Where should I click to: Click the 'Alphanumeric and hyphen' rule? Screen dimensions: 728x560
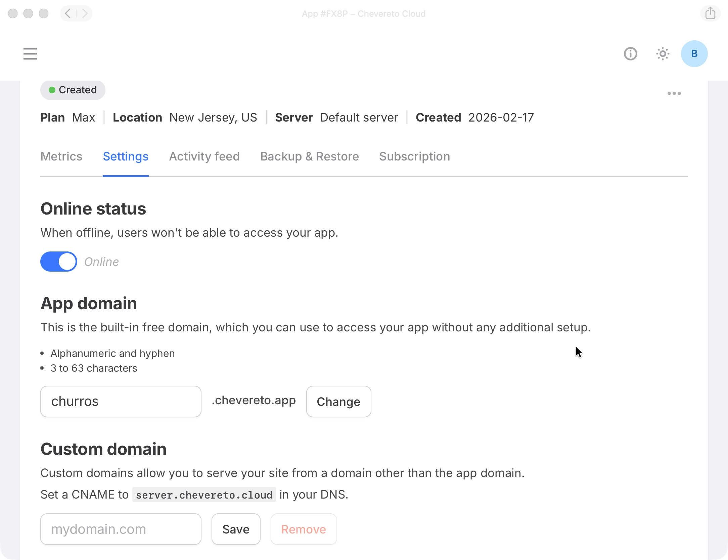[x=112, y=354]
